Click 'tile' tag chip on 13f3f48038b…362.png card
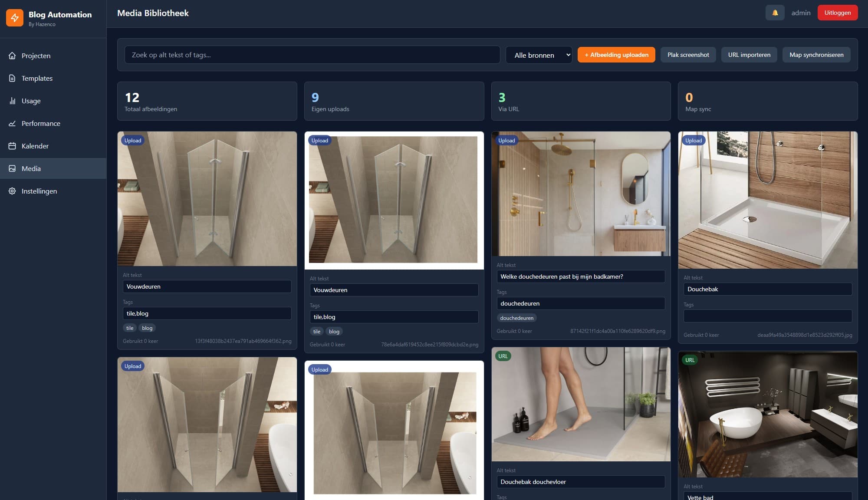This screenshot has height=500, width=868. click(130, 328)
